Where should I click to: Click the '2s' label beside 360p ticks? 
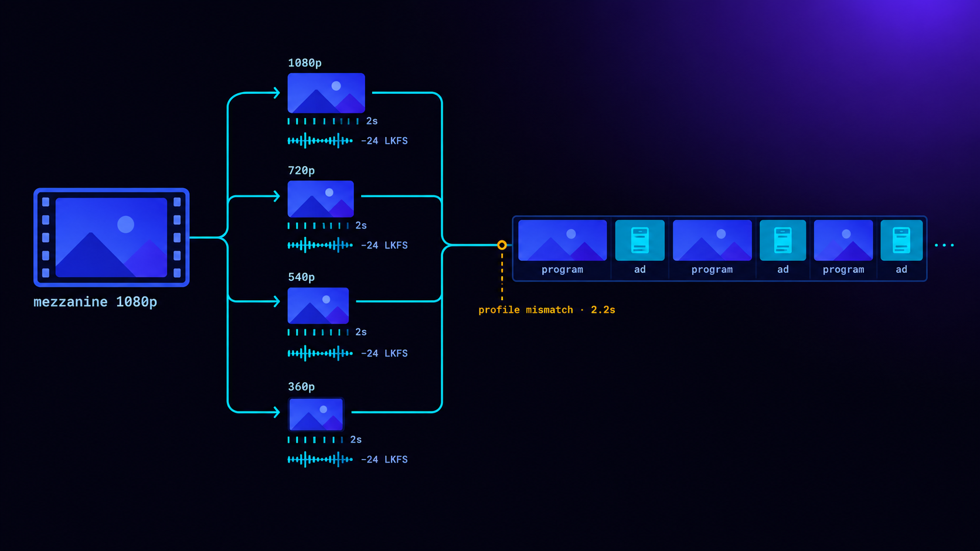click(356, 440)
